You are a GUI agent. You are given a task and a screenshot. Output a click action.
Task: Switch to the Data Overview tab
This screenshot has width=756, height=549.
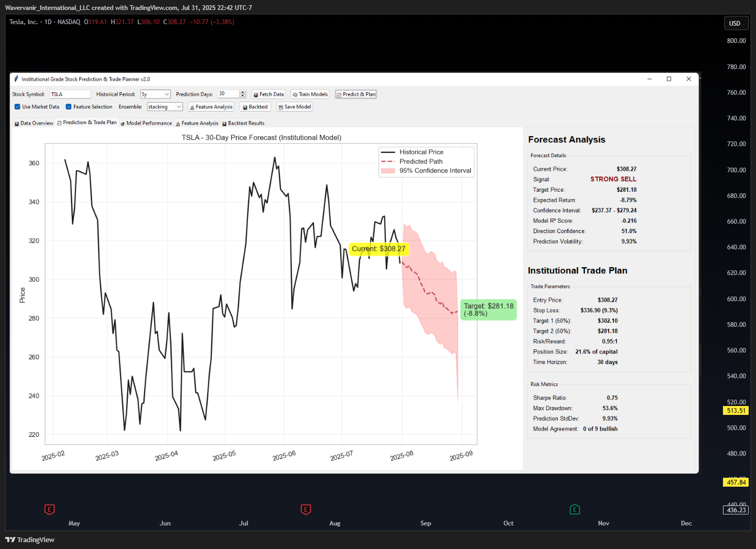[34, 123]
